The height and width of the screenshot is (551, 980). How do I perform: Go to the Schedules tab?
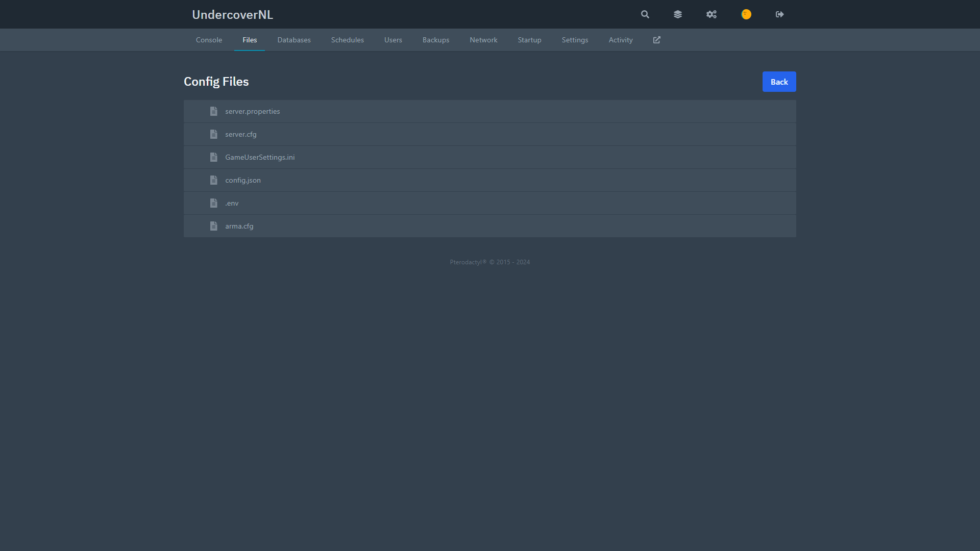tap(347, 40)
